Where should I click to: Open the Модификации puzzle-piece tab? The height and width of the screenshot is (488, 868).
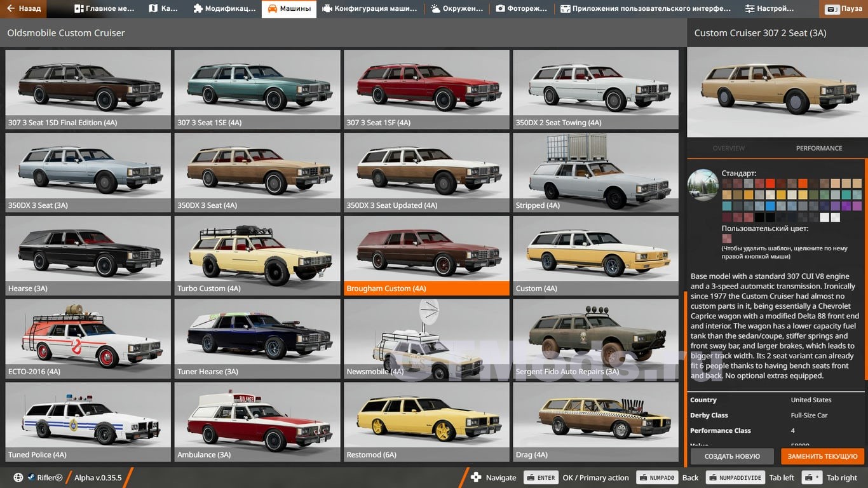click(224, 9)
